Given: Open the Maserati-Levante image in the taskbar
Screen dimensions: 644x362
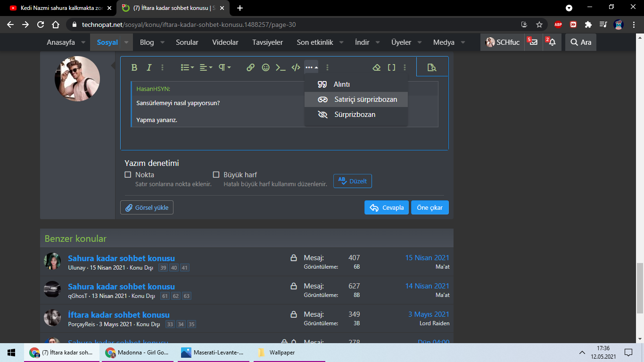Looking at the screenshot, I should (214, 353).
